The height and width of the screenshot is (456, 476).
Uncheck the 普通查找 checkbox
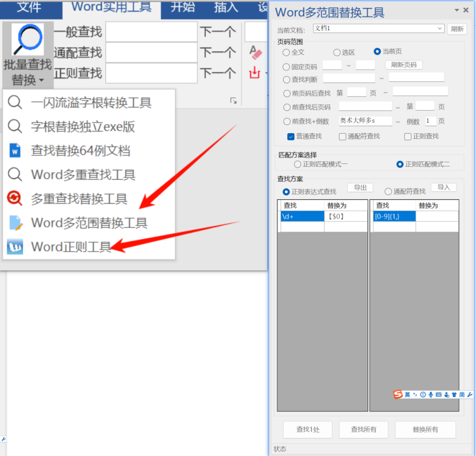pyautogui.click(x=291, y=137)
